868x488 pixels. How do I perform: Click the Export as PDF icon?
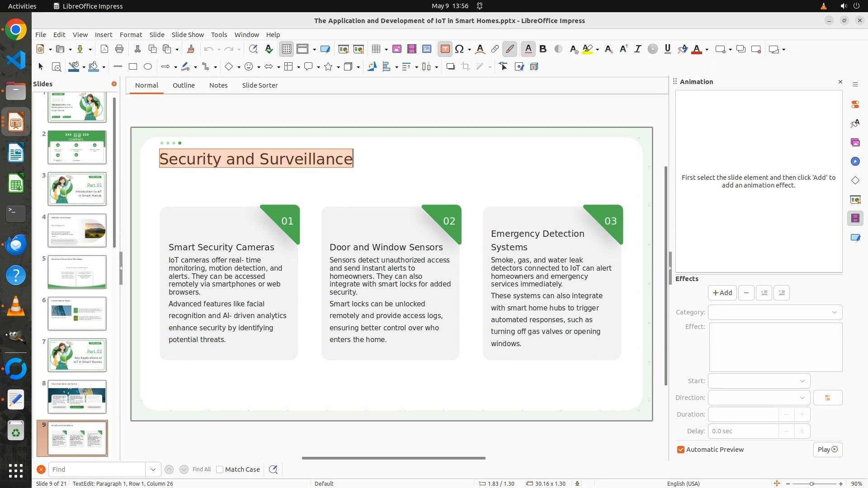pyautogui.click(x=104, y=49)
